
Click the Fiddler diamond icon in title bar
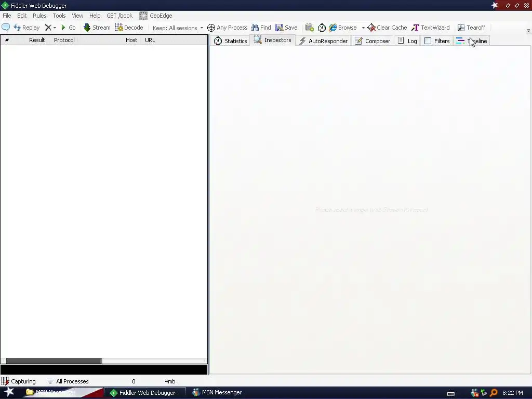(x=5, y=5)
